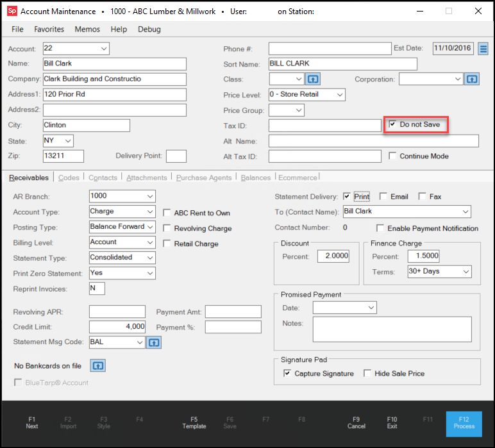Click the F1 Next button
This screenshot has width=495, height=448.
coord(32,423)
